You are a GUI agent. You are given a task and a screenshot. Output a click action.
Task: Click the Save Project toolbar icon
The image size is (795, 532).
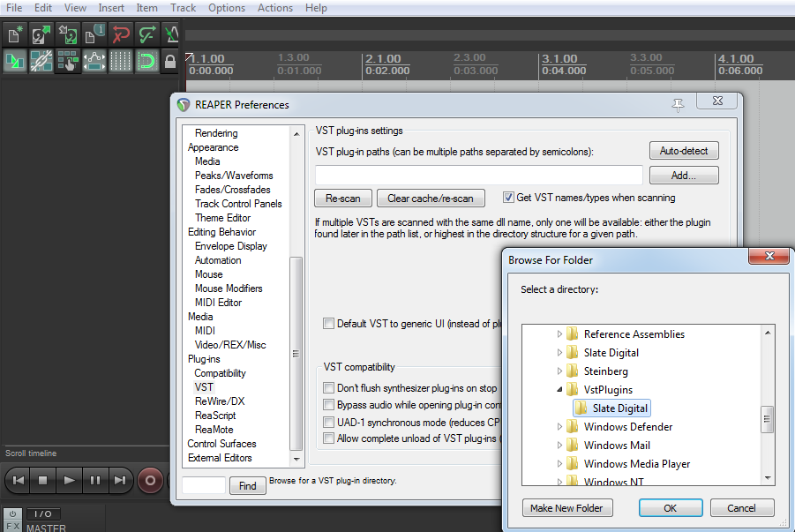pos(67,35)
